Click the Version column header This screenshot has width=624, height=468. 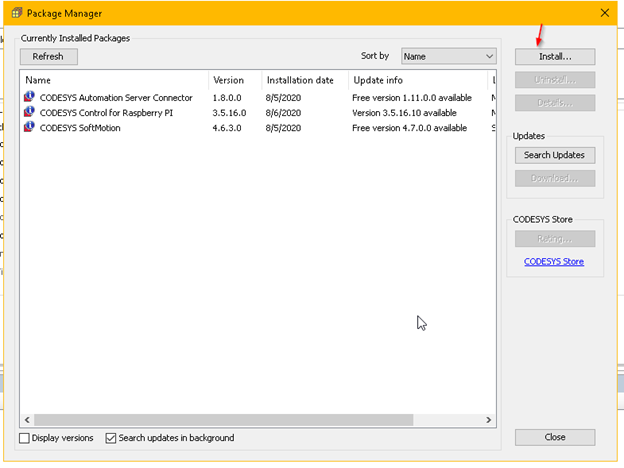pyautogui.click(x=235, y=80)
